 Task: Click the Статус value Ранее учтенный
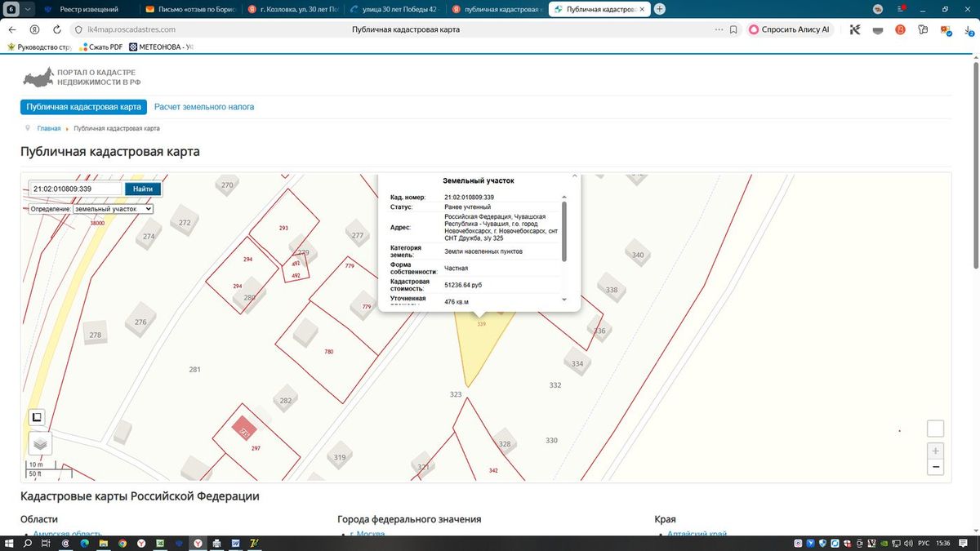(467, 207)
